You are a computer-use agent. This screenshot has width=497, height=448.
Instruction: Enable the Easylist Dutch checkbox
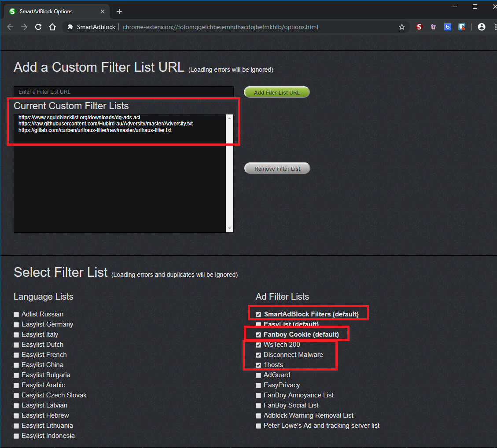[x=16, y=345]
